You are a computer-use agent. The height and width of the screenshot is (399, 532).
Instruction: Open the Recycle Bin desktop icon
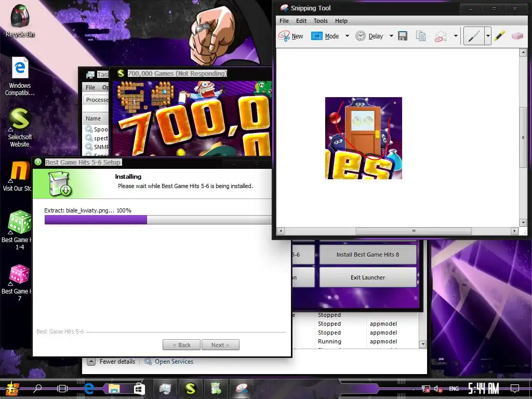[20, 21]
